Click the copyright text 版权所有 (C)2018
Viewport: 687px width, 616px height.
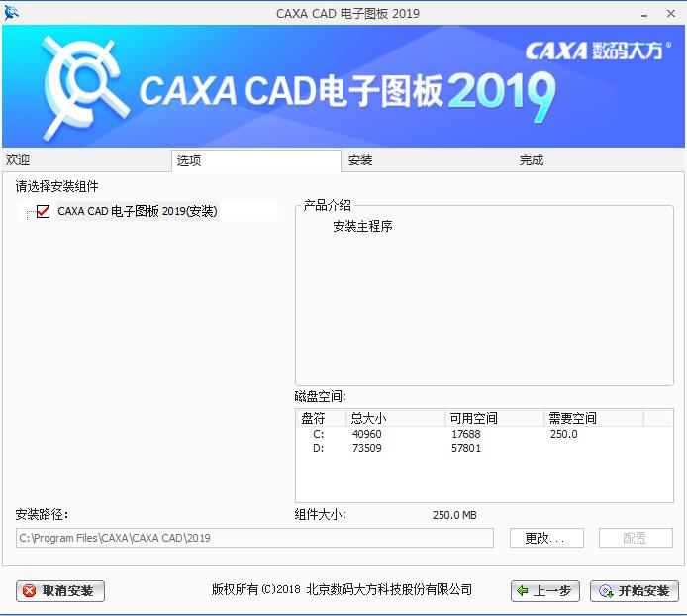click(255, 589)
